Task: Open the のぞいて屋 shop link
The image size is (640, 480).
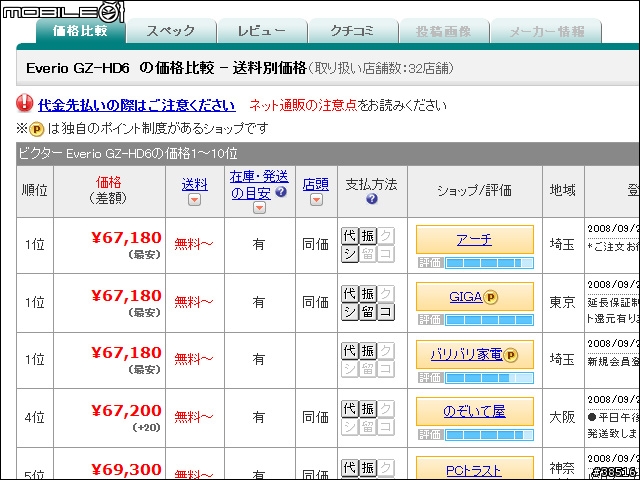Action: [x=474, y=411]
